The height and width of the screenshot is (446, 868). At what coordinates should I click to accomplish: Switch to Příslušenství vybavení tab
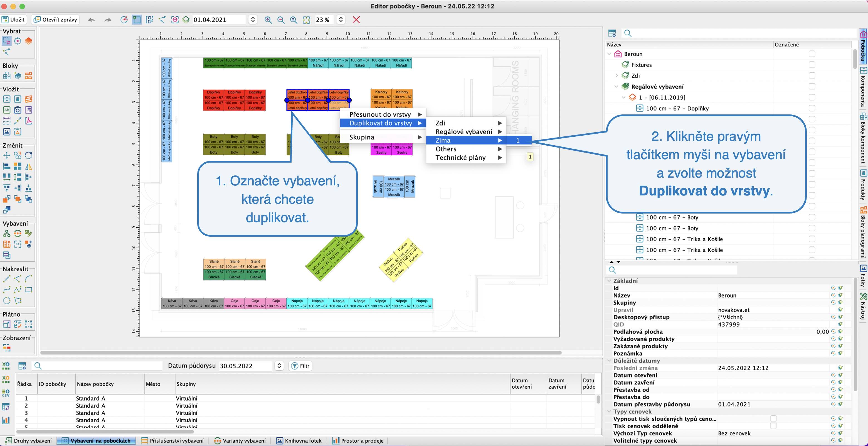172,441
